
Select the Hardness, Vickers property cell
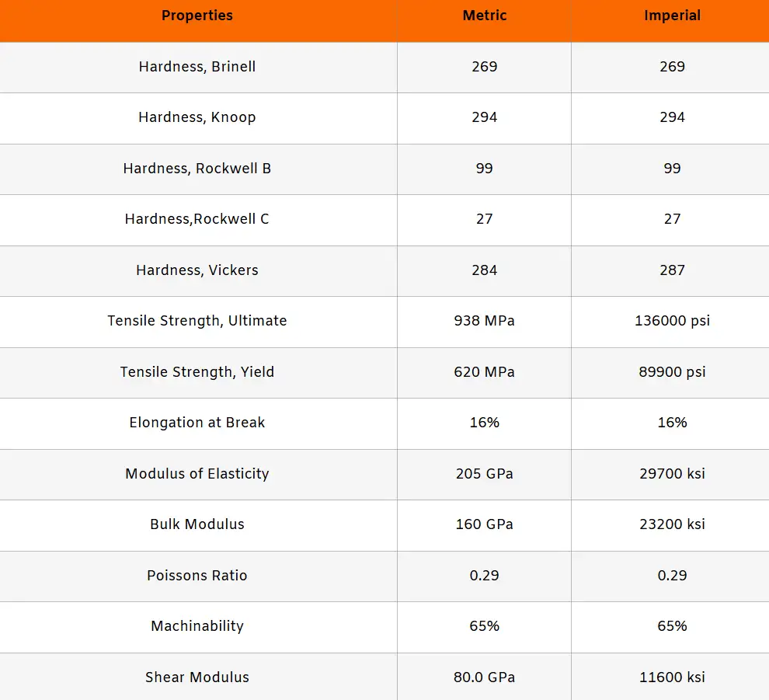pos(197,270)
